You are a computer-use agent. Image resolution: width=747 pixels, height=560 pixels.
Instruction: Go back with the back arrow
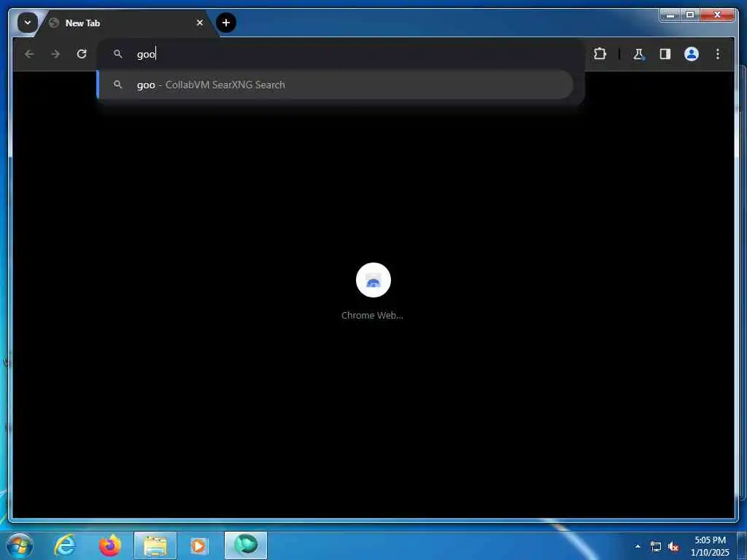pos(29,54)
